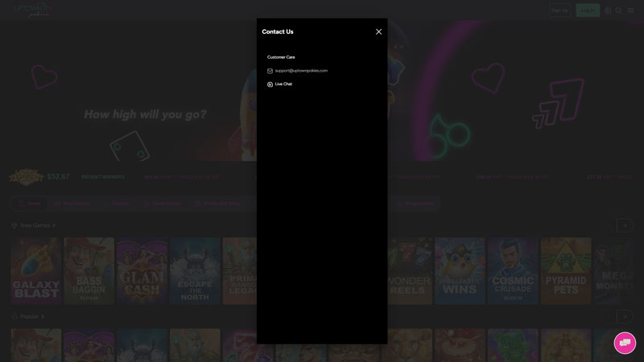This screenshot has width=644, height=362.
Task: Click the Sign Up button
Action: 559,10
